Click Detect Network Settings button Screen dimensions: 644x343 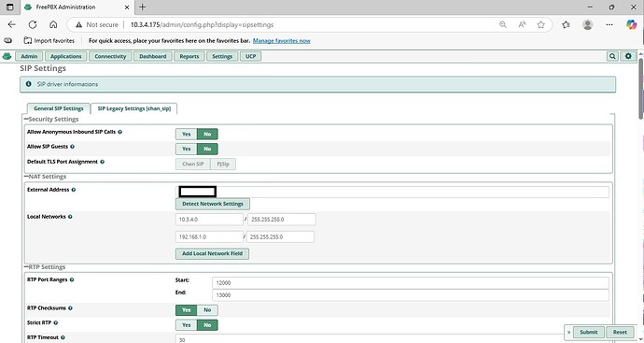pyautogui.click(x=213, y=204)
